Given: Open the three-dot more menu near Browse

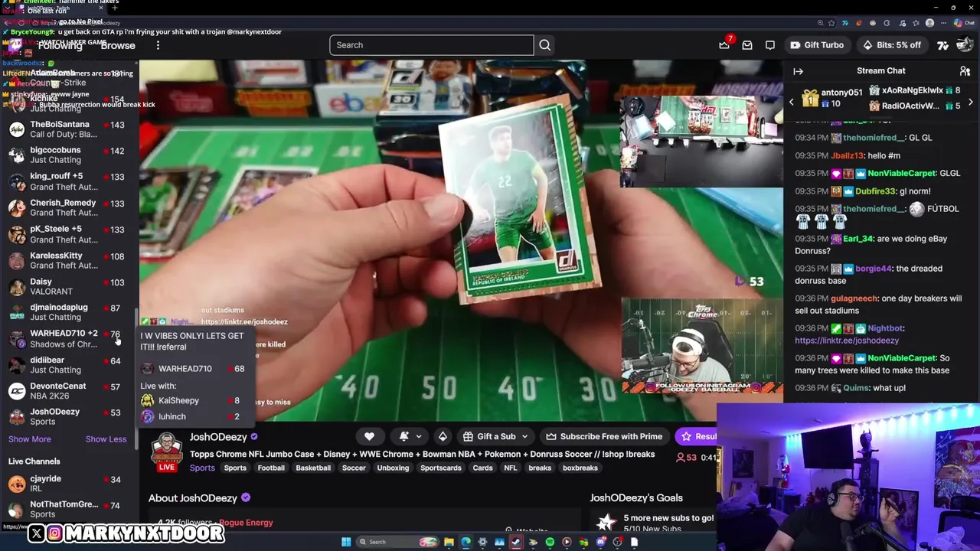Looking at the screenshot, I should [x=158, y=45].
